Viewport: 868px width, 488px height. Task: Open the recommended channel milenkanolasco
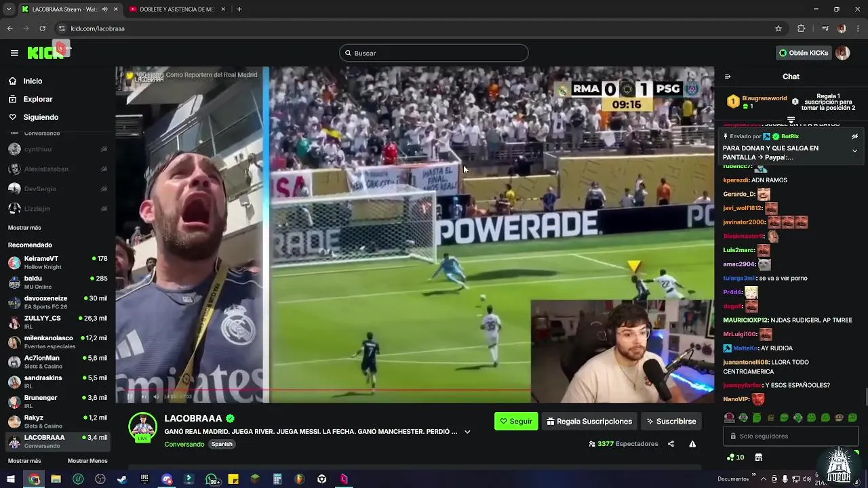coord(58,342)
